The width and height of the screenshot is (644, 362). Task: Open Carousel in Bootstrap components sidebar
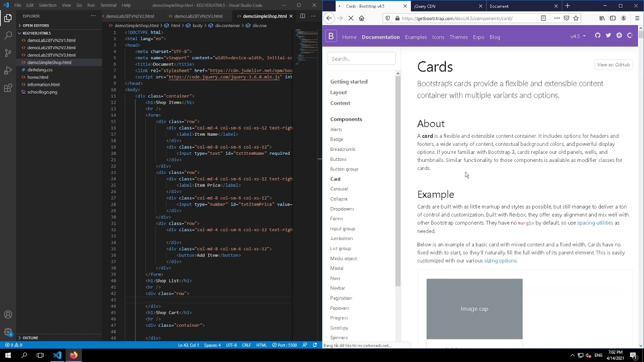pyautogui.click(x=339, y=189)
